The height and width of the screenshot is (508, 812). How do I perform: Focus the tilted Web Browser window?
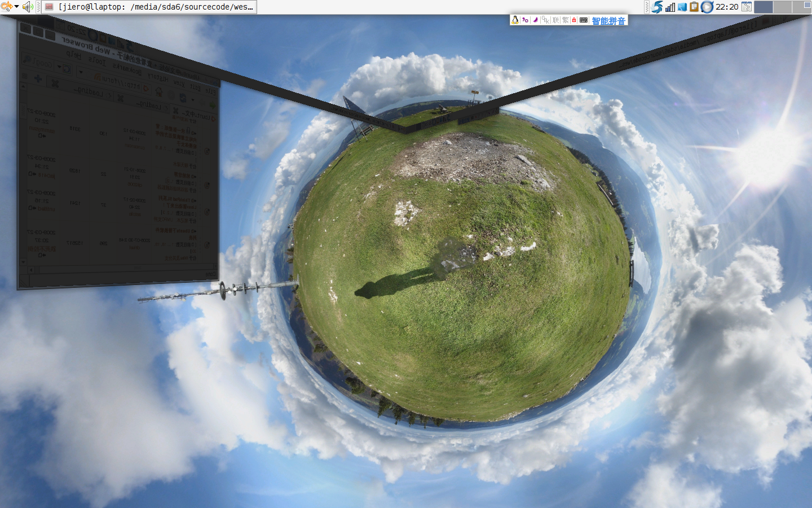118,158
